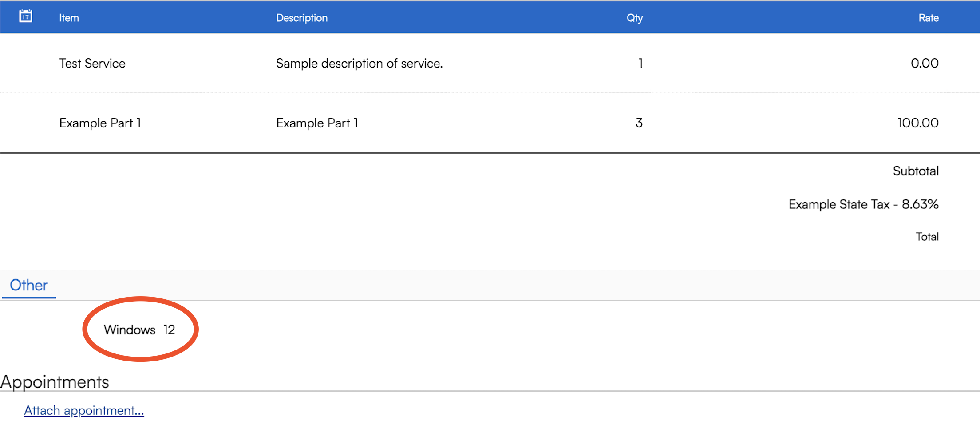This screenshot has width=980, height=421.
Task: Click the Example State Tax 8.63% line
Action: 863,204
